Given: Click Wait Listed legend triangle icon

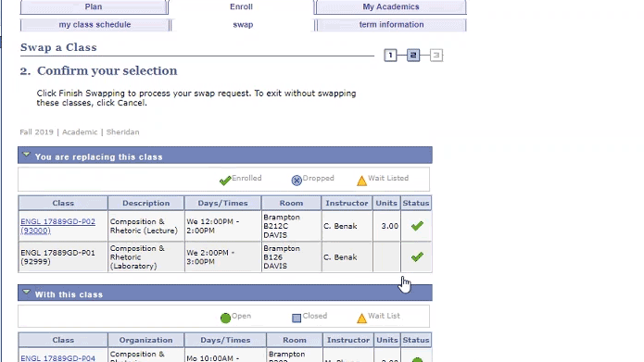Looking at the screenshot, I should [361, 181].
